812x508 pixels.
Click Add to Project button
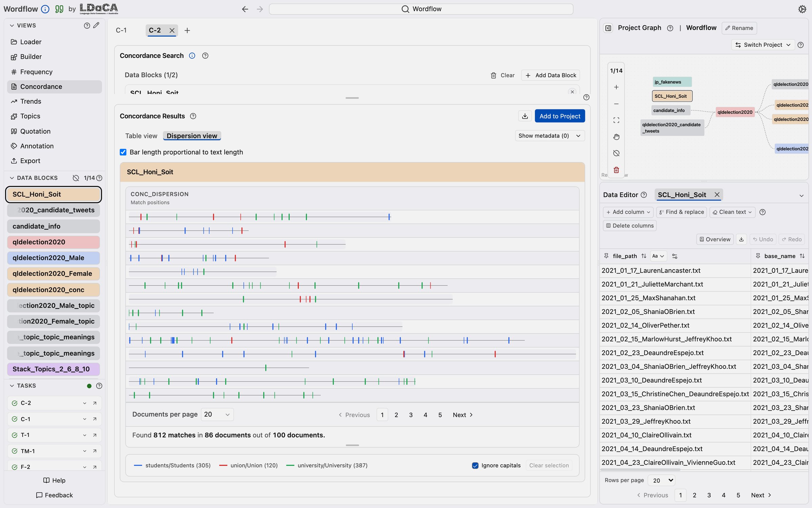pyautogui.click(x=560, y=116)
